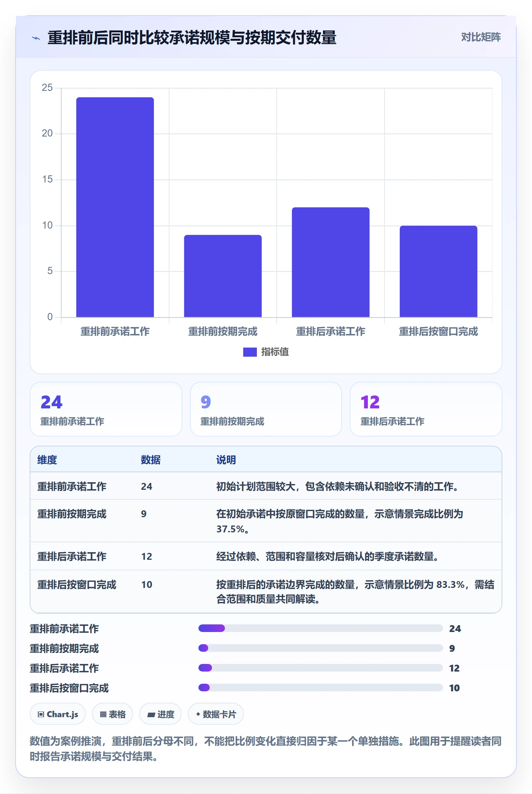Click progress bar for 重排前承诺工作

click(x=321, y=628)
